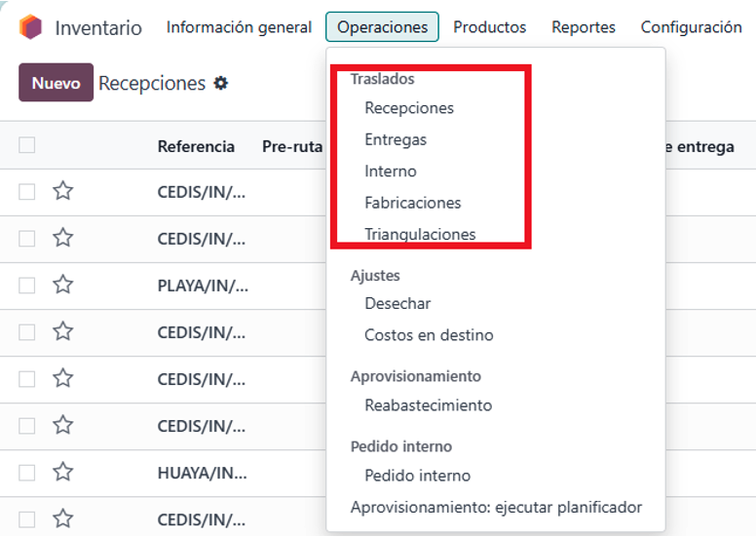This screenshot has width=756, height=537.
Task: Tick the HUAYA/IN row checkbox
Action: point(27,472)
